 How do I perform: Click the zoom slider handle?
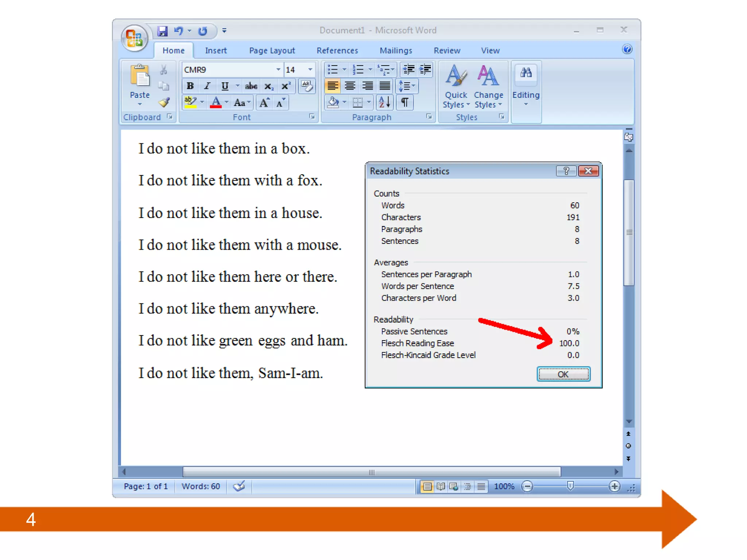[x=570, y=486]
